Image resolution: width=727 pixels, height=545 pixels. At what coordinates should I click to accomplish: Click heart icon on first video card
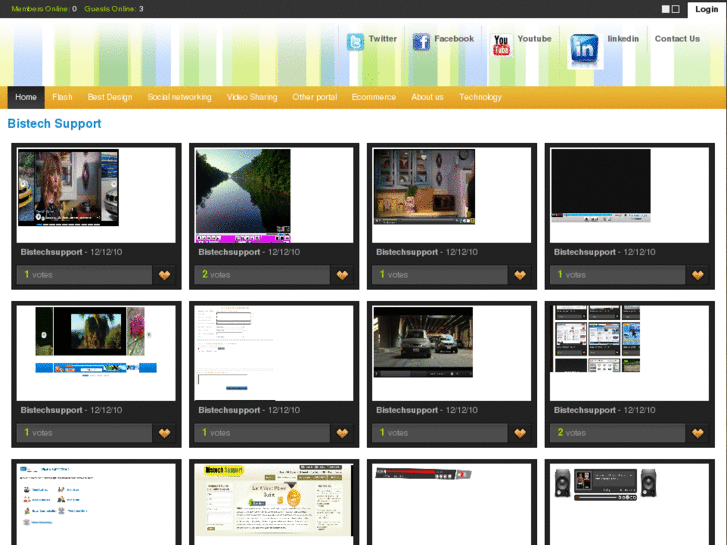(x=165, y=275)
